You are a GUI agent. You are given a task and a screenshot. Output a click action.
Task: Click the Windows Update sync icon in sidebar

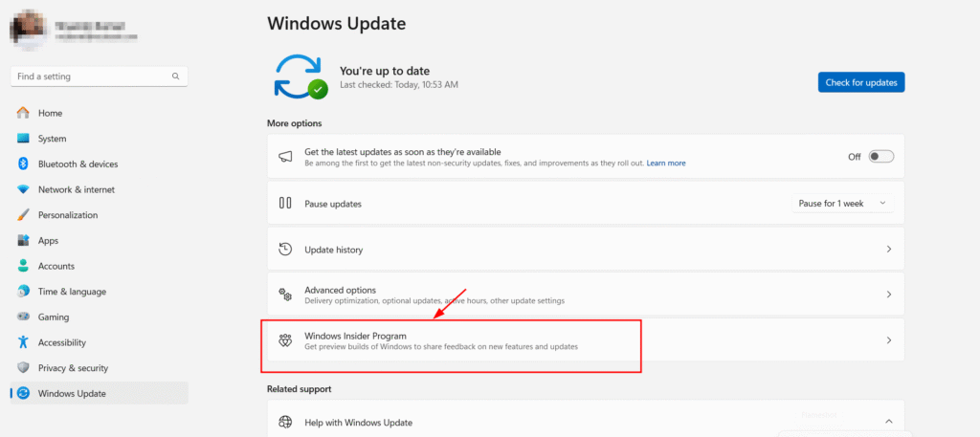(x=23, y=393)
